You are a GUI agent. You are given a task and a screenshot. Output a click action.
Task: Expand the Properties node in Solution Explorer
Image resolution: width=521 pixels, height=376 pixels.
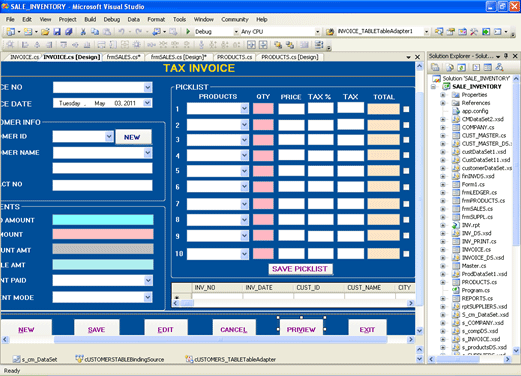[x=443, y=95]
